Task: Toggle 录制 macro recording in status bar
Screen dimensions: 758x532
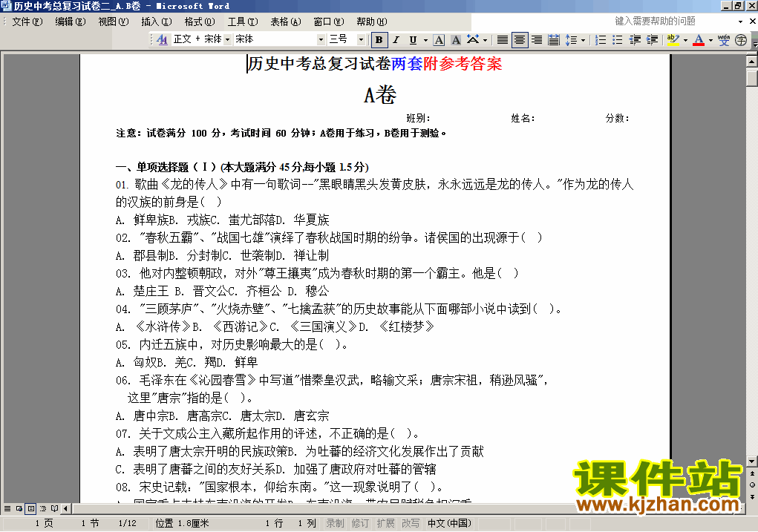Action: (x=335, y=523)
